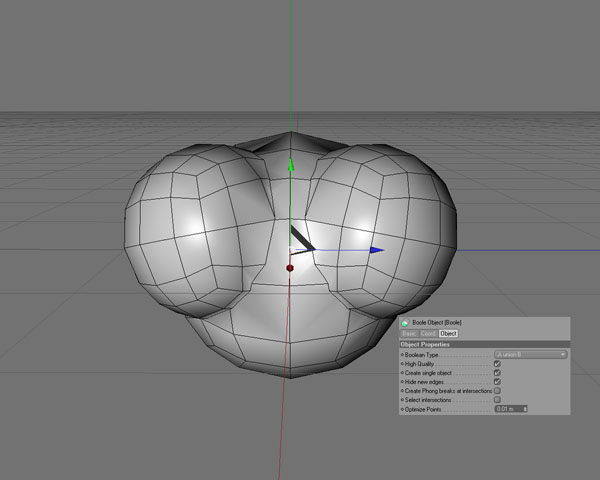Click the keyframe dot beside High Quality

[402, 364]
